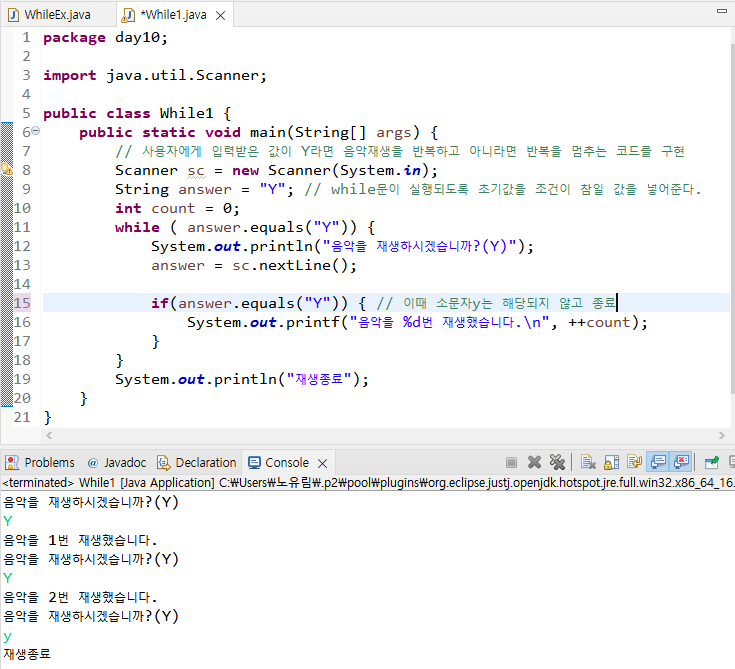Collapse the main method at line 6

coord(35,131)
